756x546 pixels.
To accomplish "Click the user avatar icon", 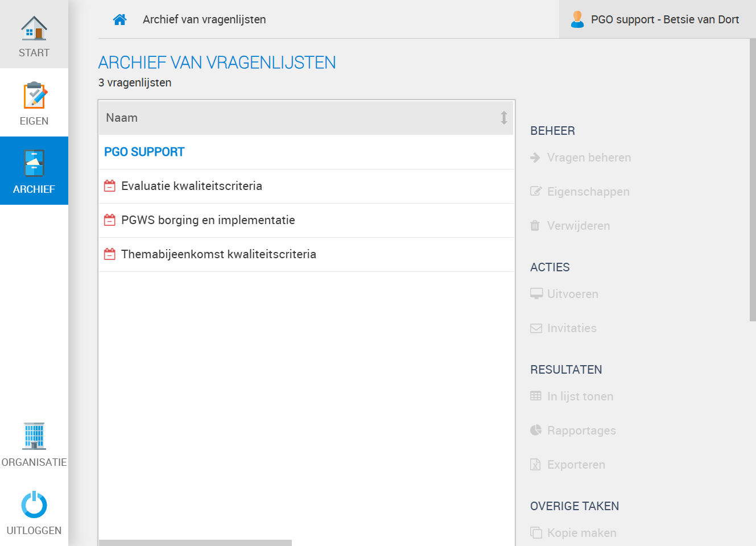I will [x=577, y=19].
